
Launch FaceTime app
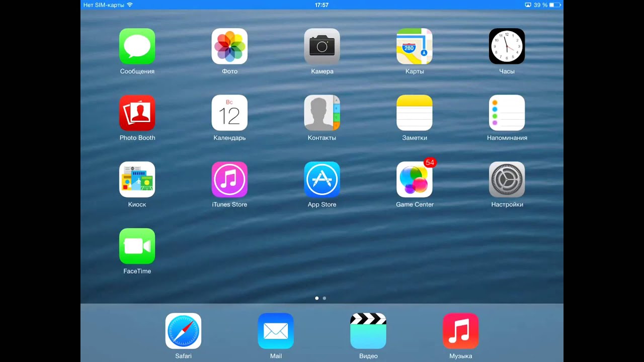pyautogui.click(x=137, y=246)
